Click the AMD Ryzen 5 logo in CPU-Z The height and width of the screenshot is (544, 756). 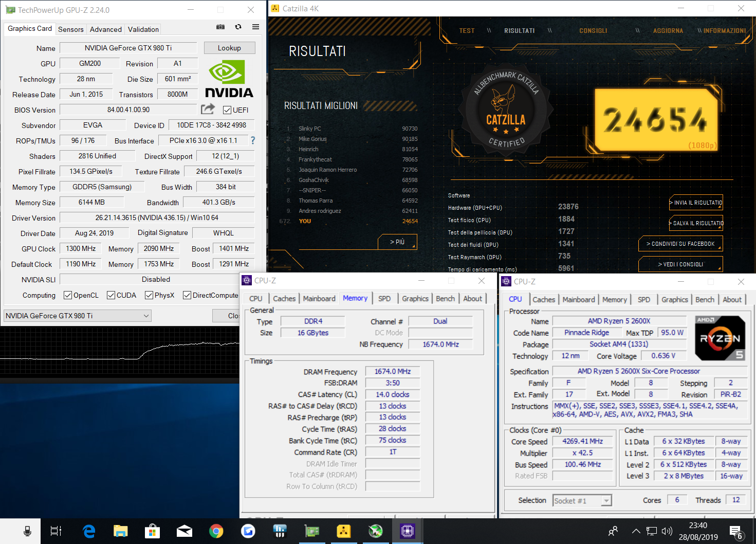click(720, 338)
